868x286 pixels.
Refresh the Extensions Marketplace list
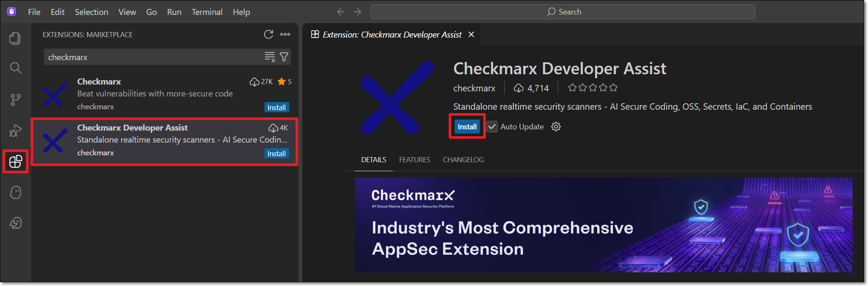coord(268,35)
